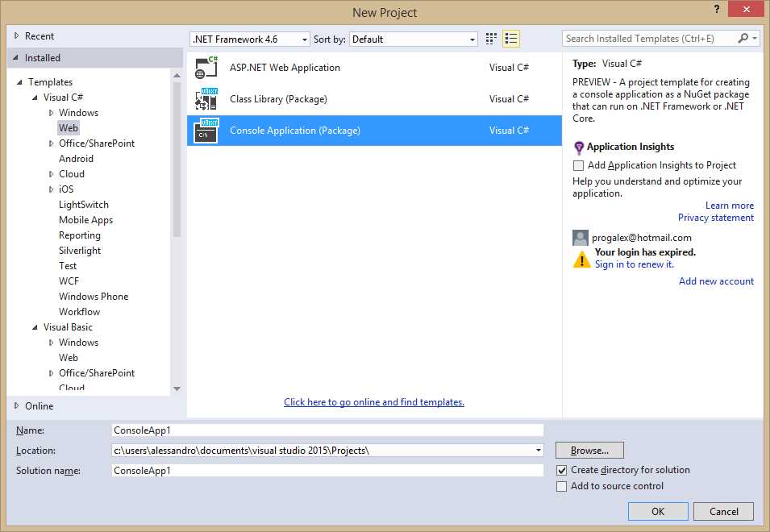
Task: Switch templates to small icons view
Action: 490,38
